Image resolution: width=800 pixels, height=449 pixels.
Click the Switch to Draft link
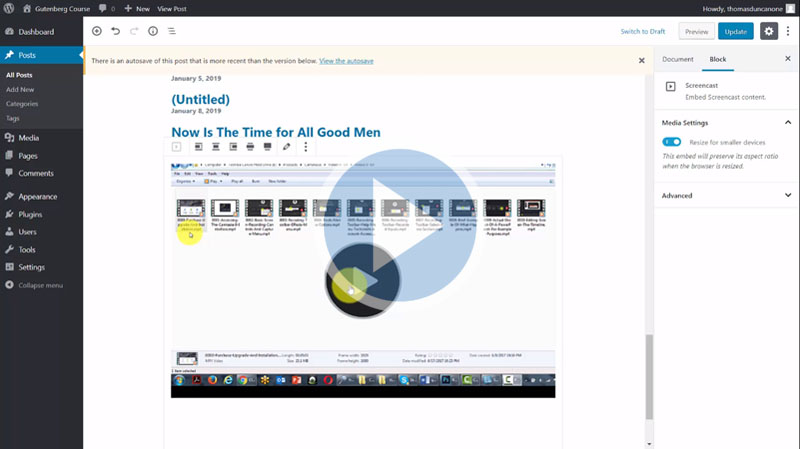(643, 31)
